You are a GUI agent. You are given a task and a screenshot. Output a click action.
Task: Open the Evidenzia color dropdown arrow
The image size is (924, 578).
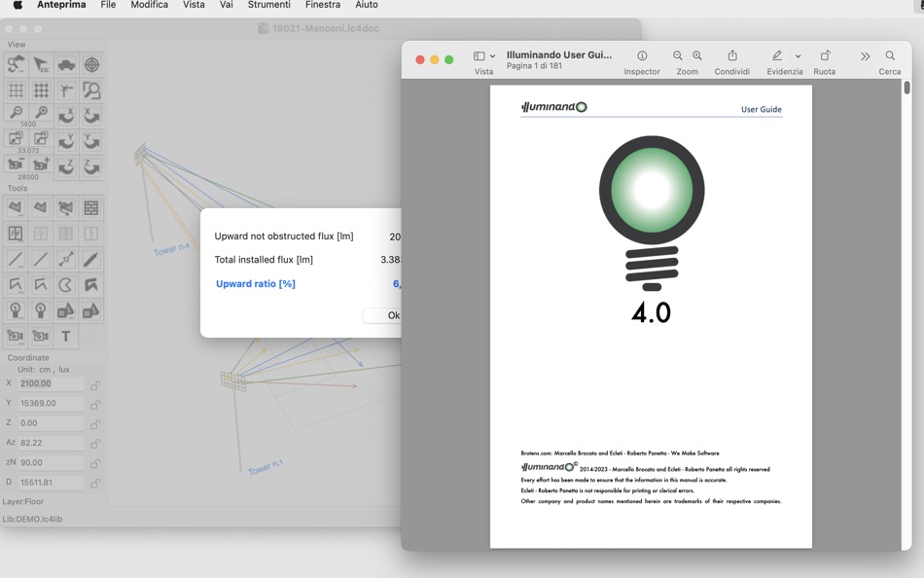(x=798, y=56)
